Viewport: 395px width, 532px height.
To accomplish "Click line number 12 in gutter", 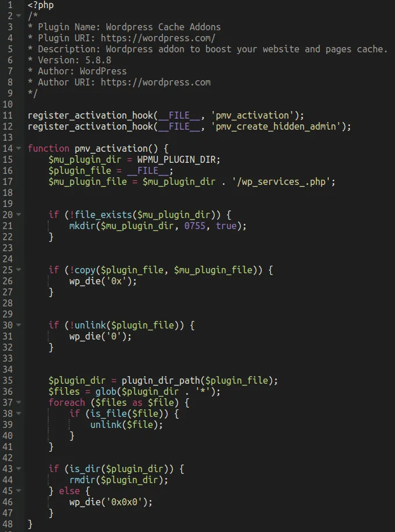I will tap(8, 127).
